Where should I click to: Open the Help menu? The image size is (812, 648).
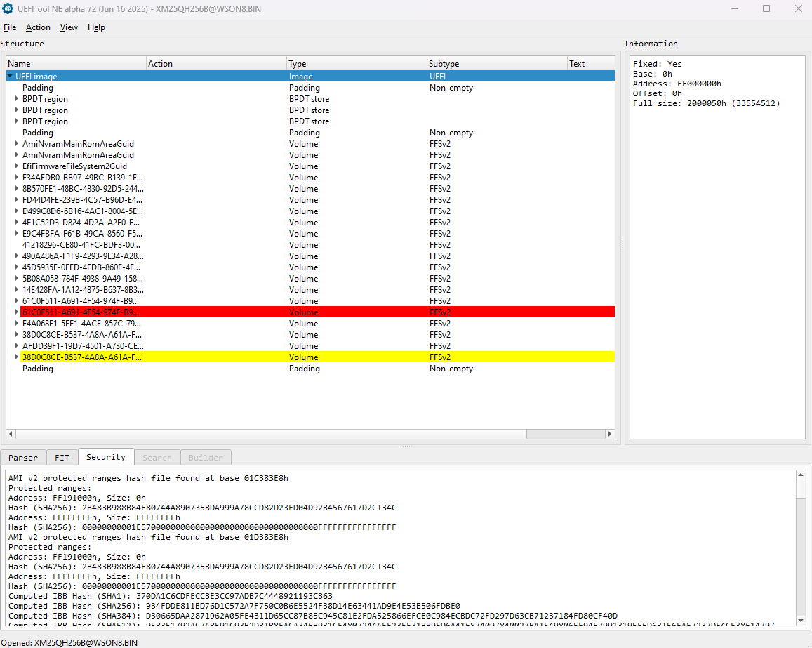point(96,27)
